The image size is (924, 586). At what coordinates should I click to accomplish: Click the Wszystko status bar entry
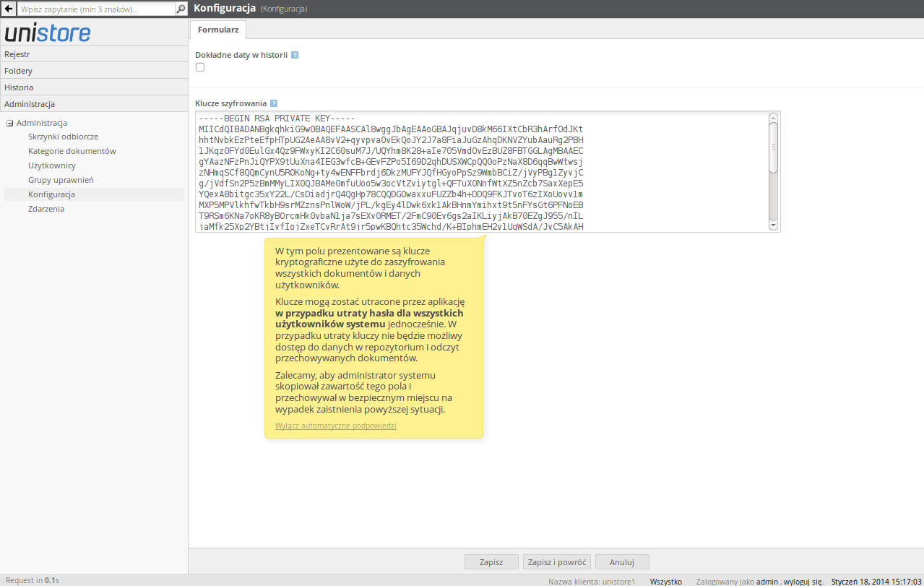click(x=665, y=581)
